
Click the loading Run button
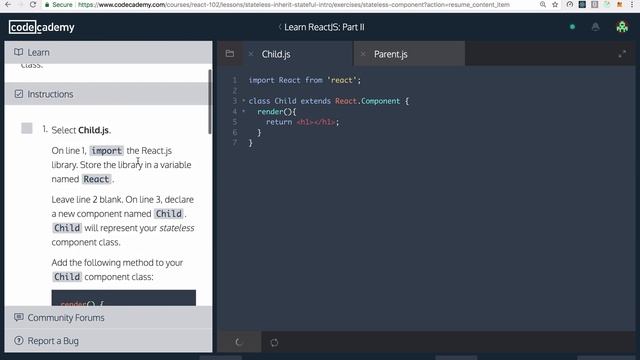coord(239,342)
